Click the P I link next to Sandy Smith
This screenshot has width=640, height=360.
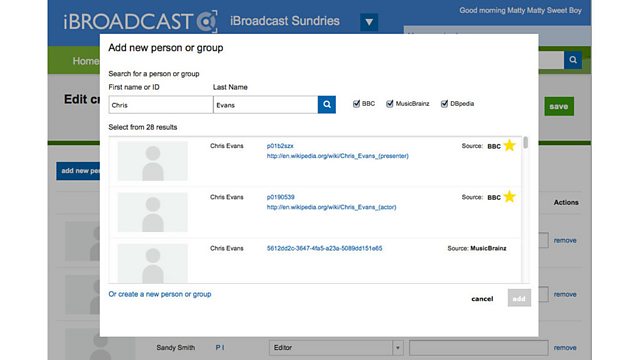(220, 348)
